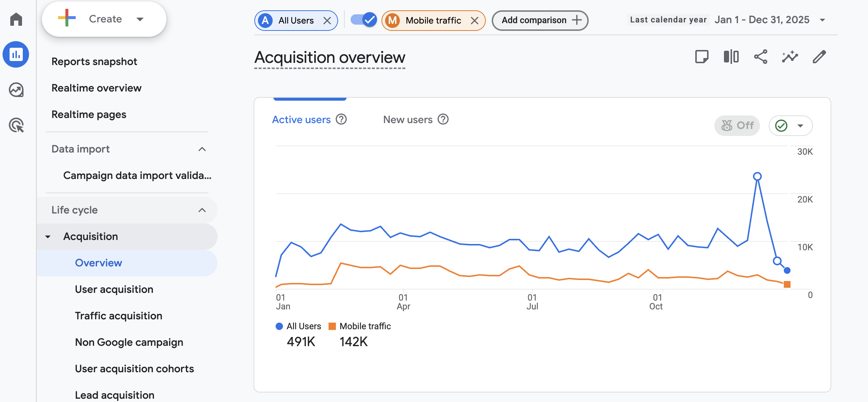Select the Acquisition Overview item
Image resolution: width=868 pixels, height=402 pixels.
(x=127, y=263)
